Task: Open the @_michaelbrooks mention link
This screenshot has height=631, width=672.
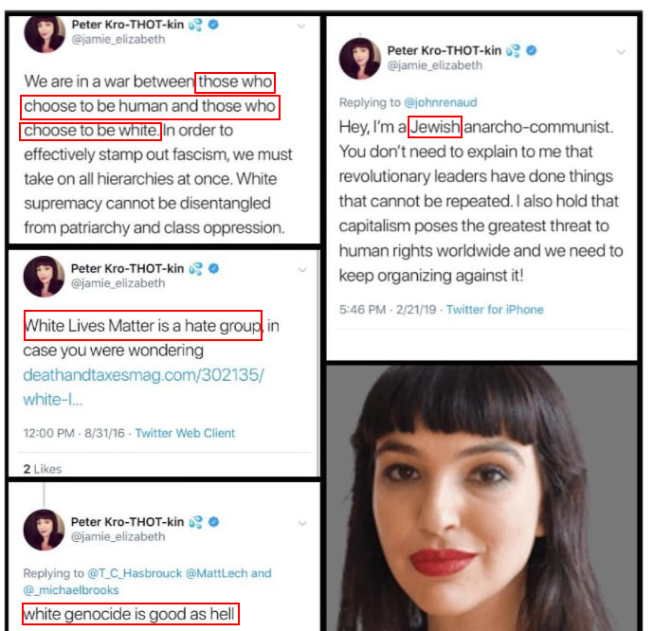Action: pyautogui.click(x=71, y=590)
